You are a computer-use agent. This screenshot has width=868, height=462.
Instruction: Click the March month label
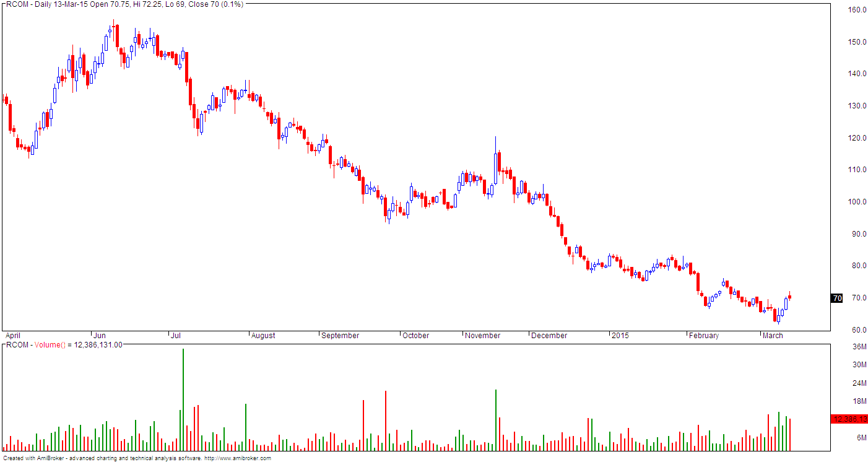(773, 335)
